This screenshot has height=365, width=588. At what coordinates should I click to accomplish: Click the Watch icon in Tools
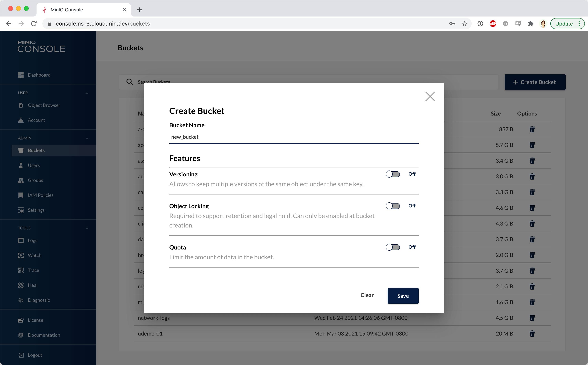click(21, 255)
